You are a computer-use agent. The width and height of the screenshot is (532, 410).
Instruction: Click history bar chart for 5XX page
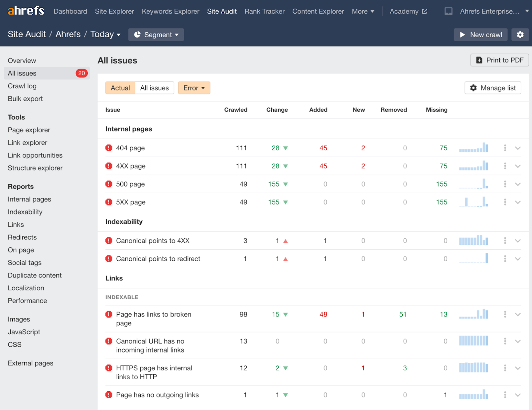(473, 202)
